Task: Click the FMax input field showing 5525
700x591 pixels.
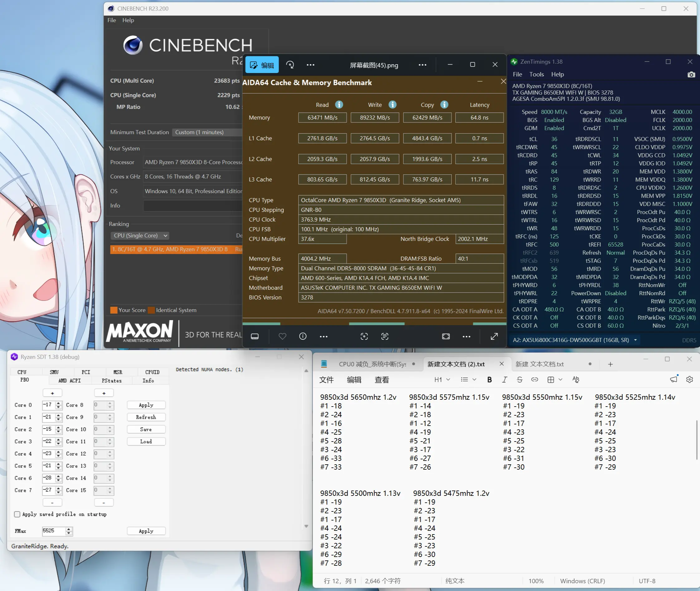Action: (54, 531)
